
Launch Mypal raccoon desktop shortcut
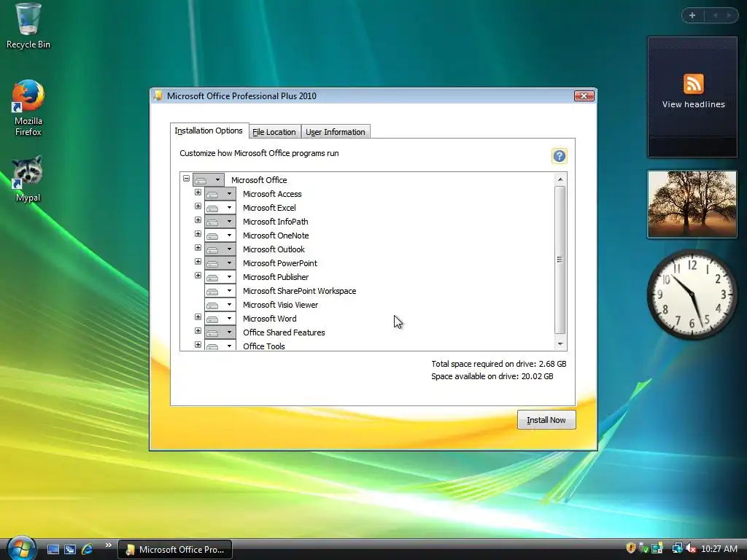point(28,179)
